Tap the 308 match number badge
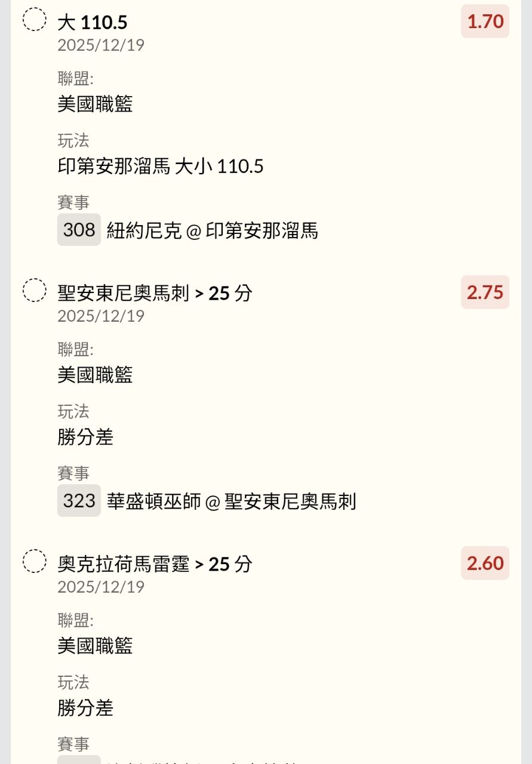 click(79, 230)
